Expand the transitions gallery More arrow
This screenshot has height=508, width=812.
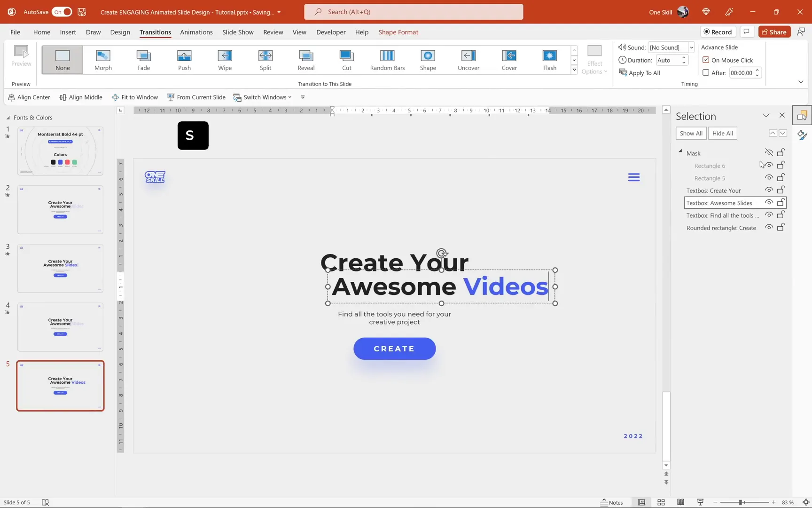(574, 70)
